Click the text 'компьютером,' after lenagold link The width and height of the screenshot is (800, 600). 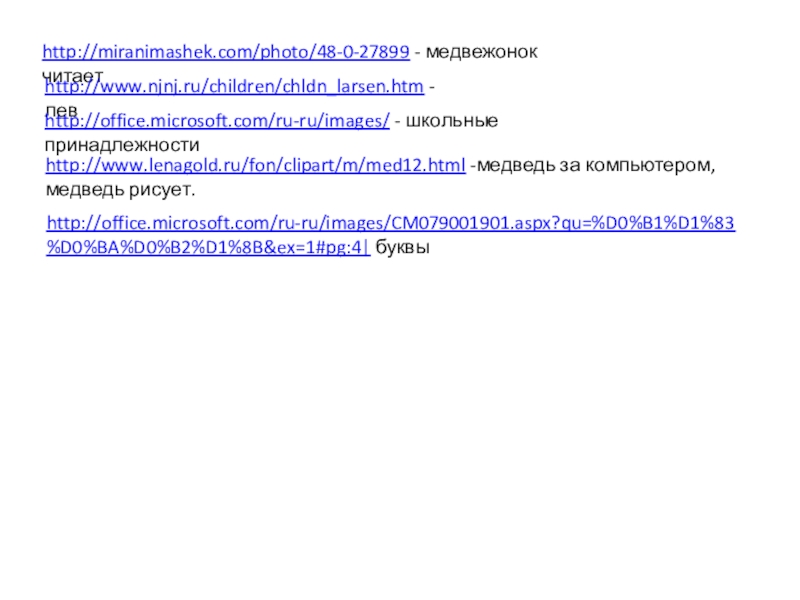pos(650,166)
